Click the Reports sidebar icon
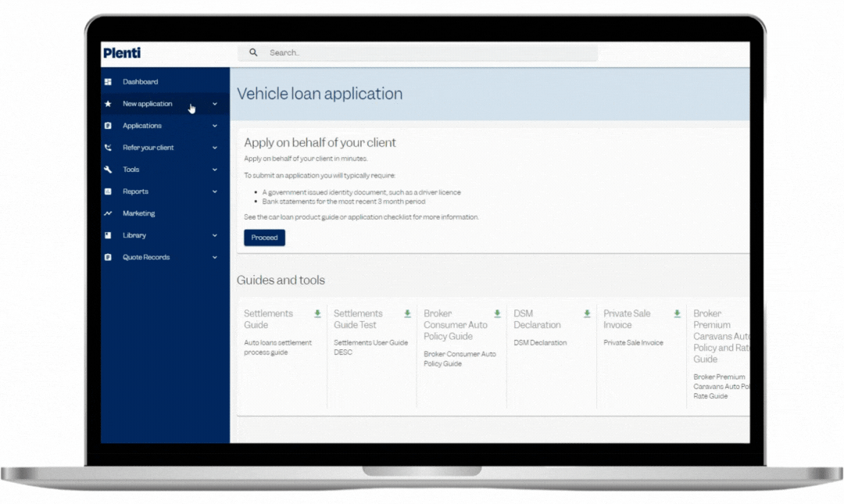This screenshot has height=504, width=844. [x=108, y=191]
